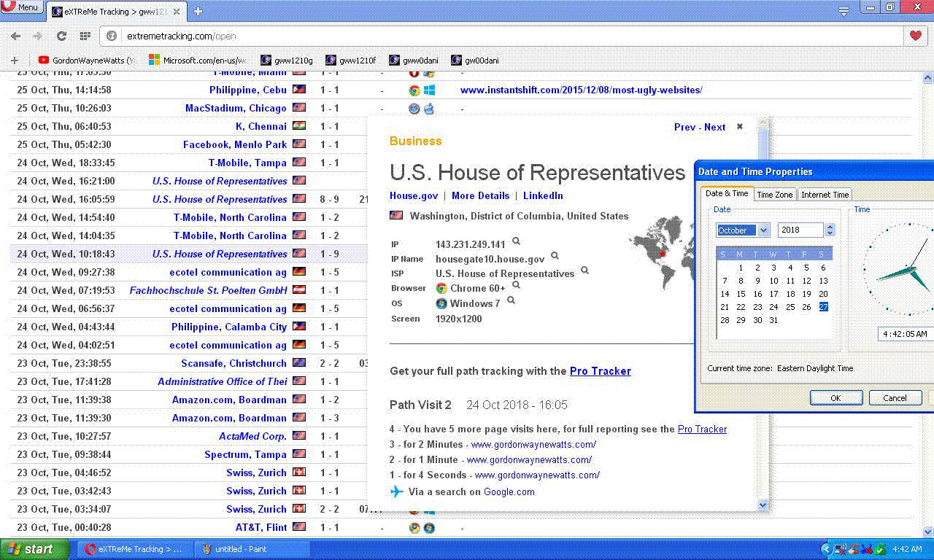
Task: Close the visitor details popup
Action: click(739, 126)
